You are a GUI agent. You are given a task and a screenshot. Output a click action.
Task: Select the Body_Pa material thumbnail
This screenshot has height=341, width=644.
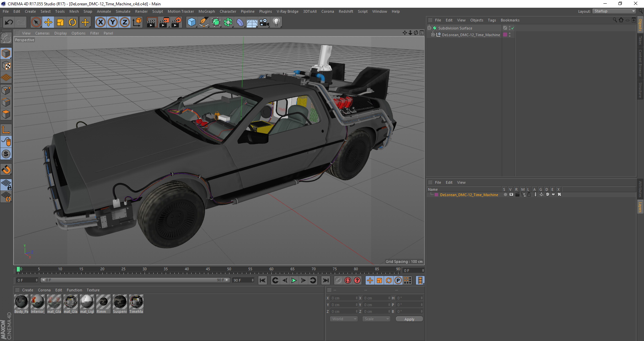tap(21, 304)
